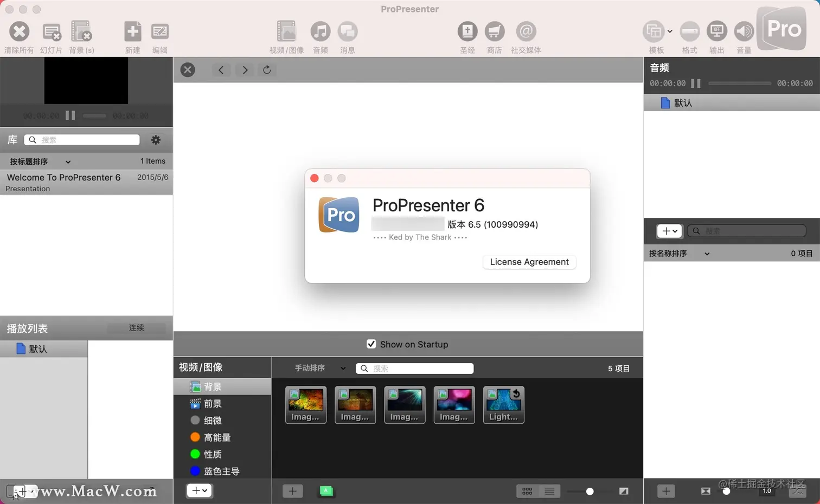Switch media bin to list view

549,491
